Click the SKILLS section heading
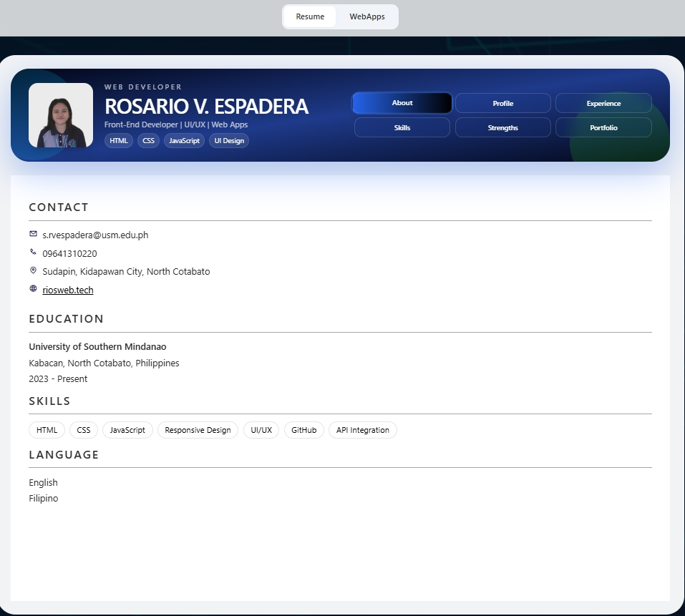 (49, 401)
